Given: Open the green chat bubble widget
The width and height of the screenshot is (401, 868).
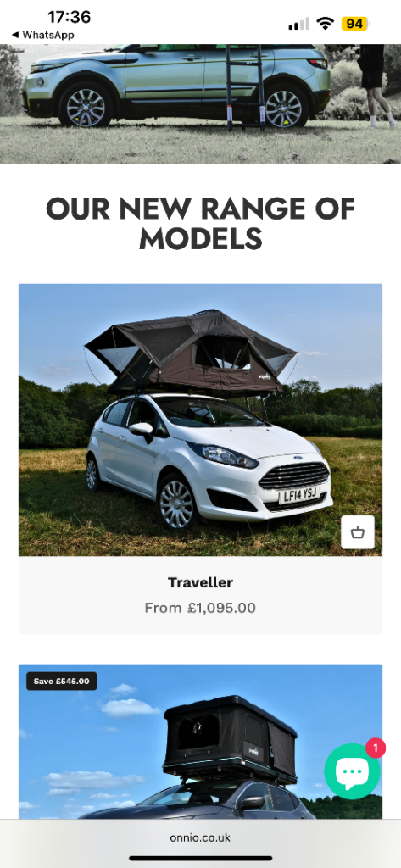Looking at the screenshot, I should (x=353, y=771).
